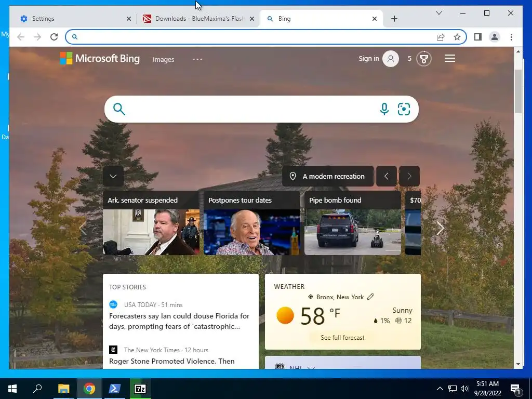Close the BlueMaxima's Flashpoint Downloads tab
Screen dimensions: 532x399
[x=252, y=19]
